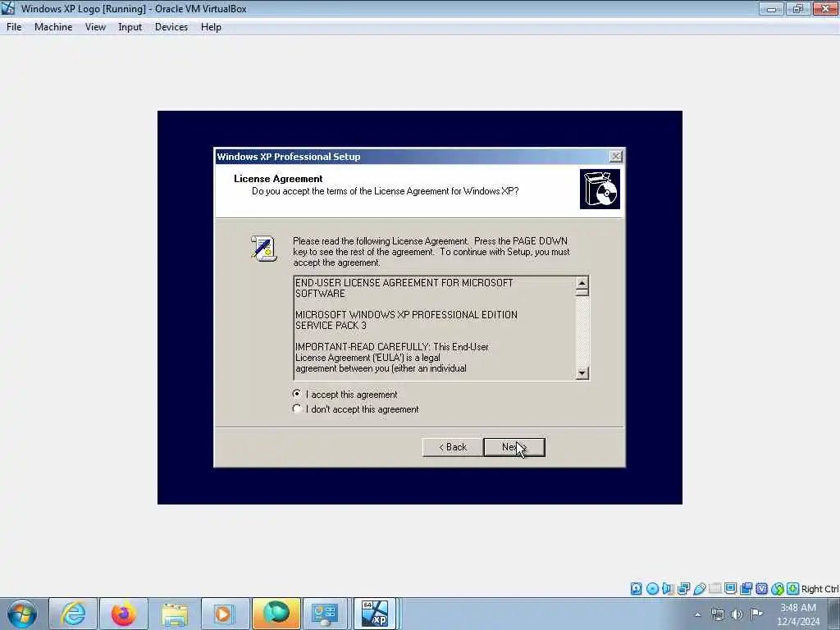Click the license scrollbar down arrow
Screen dimensions: 840x630
[x=582, y=373]
